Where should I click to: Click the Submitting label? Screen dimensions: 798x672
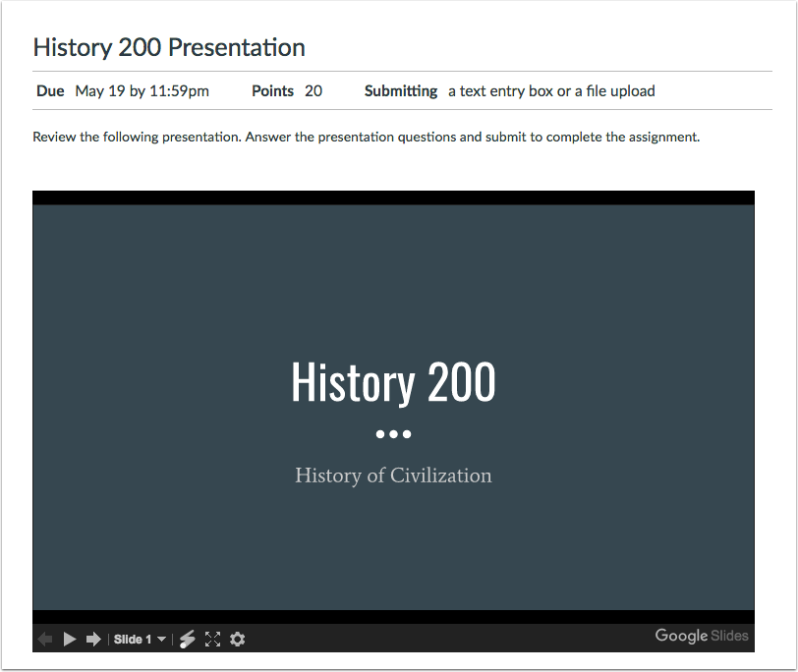[401, 90]
